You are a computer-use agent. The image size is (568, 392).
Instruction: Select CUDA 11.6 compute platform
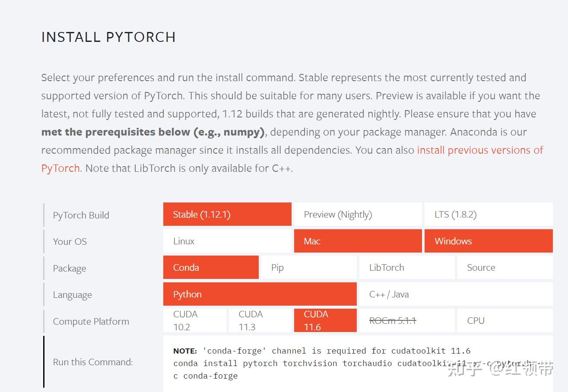[325, 320]
